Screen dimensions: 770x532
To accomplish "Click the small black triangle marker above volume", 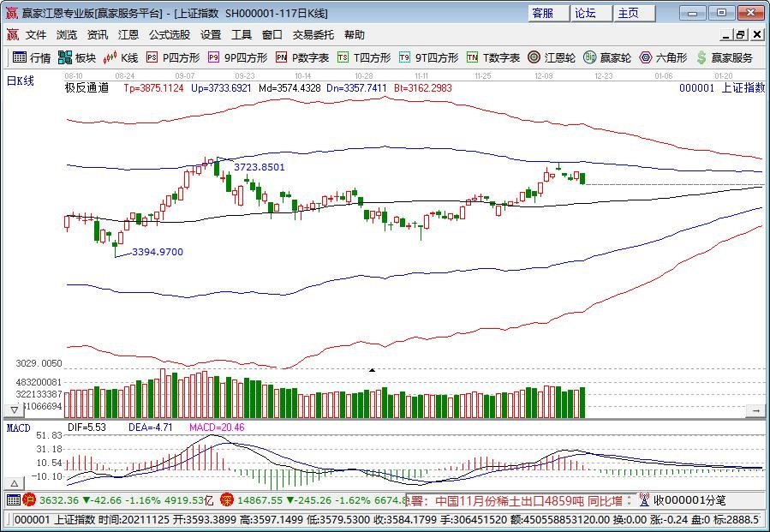I will point(373,370).
